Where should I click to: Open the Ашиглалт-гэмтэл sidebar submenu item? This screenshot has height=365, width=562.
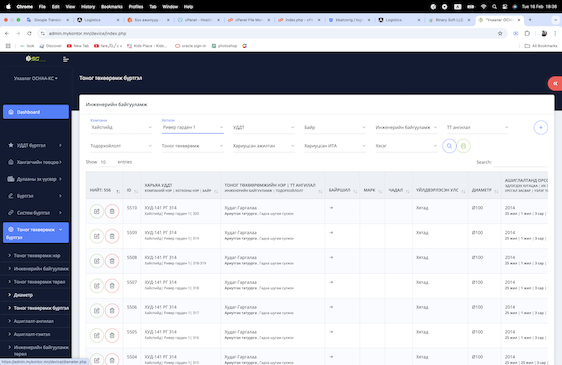click(32, 334)
